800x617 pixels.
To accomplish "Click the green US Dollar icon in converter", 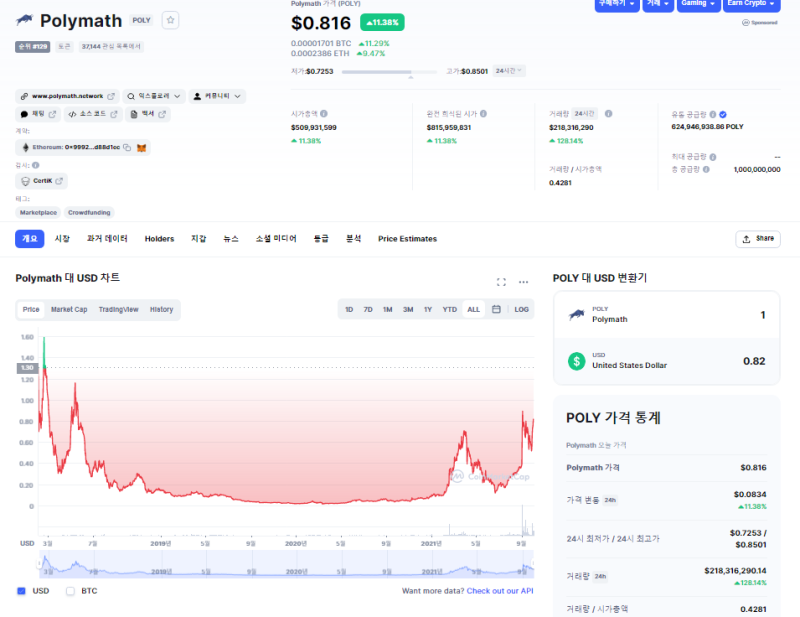I will click(577, 361).
